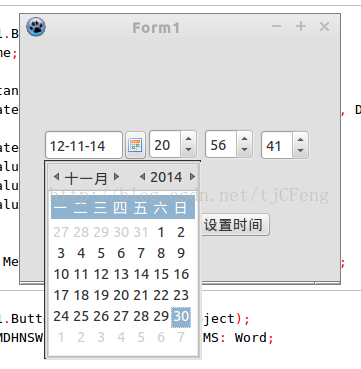Select day 13 in the calendar
The height and width of the screenshot is (369, 361).
coord(121,274)
